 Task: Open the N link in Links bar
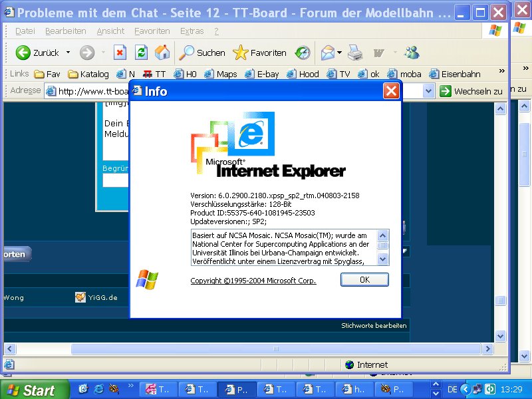(x=126, y=74)
